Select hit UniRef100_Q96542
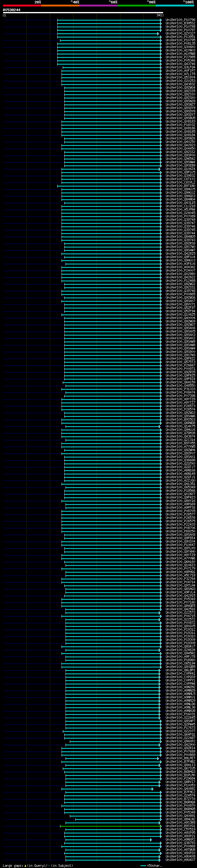 pyautogui.click(x=180, y=159)
